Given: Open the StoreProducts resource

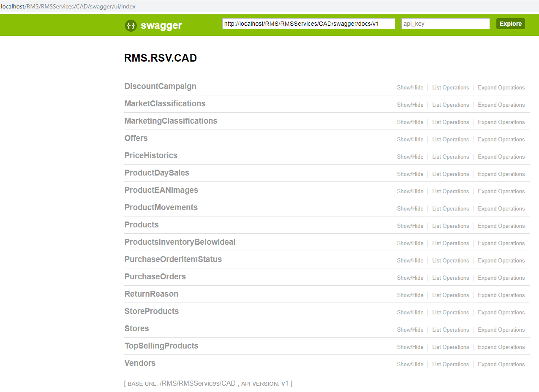Looking at the screenshot, I should (x=152, y=311).
